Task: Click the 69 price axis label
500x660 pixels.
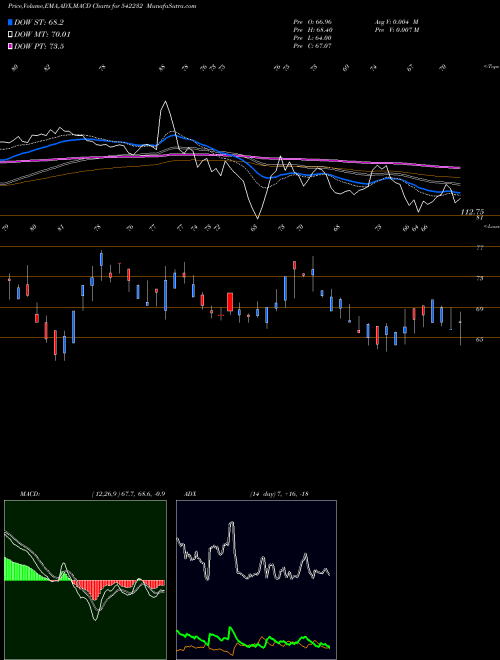Action: tap(479, 309)
